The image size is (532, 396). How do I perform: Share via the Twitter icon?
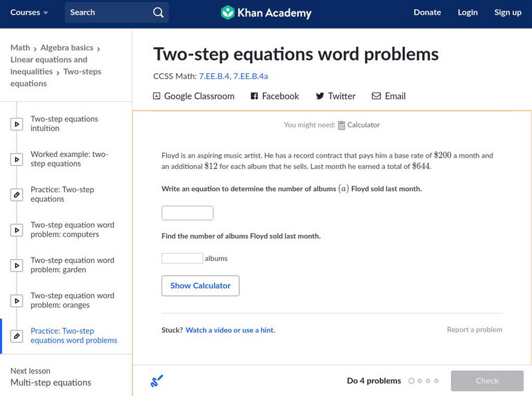[x=321, y=96]
